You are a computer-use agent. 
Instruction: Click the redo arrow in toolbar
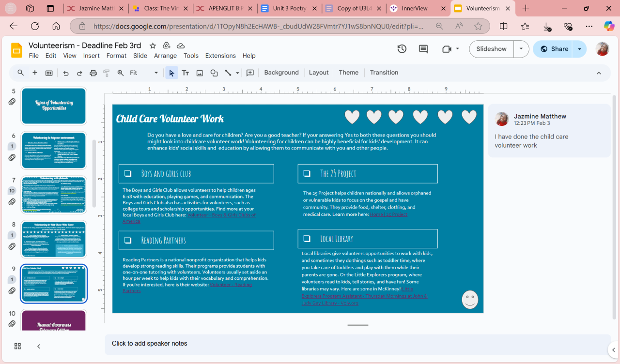(79, 73)
